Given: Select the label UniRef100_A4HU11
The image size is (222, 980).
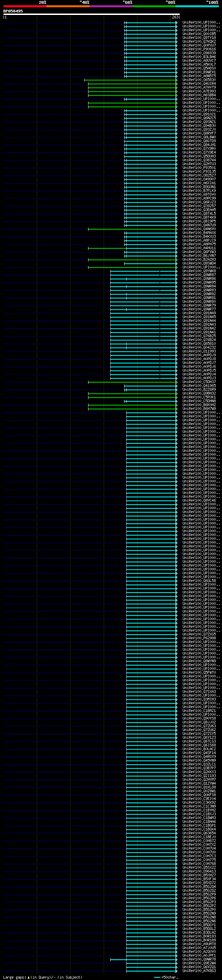Looking at the screenshot, I should coord(199,248).
